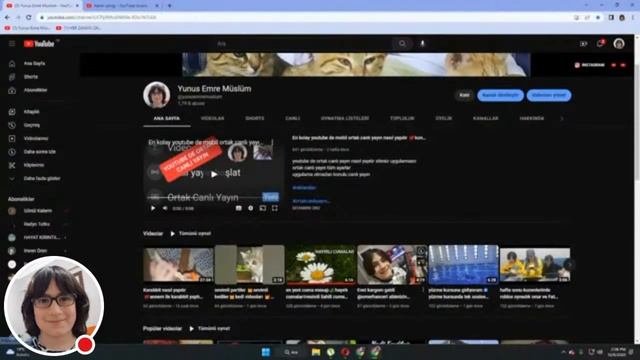The image size is (640, 360).
Task: Open the featured player settings gear
Action: (251, 208)
